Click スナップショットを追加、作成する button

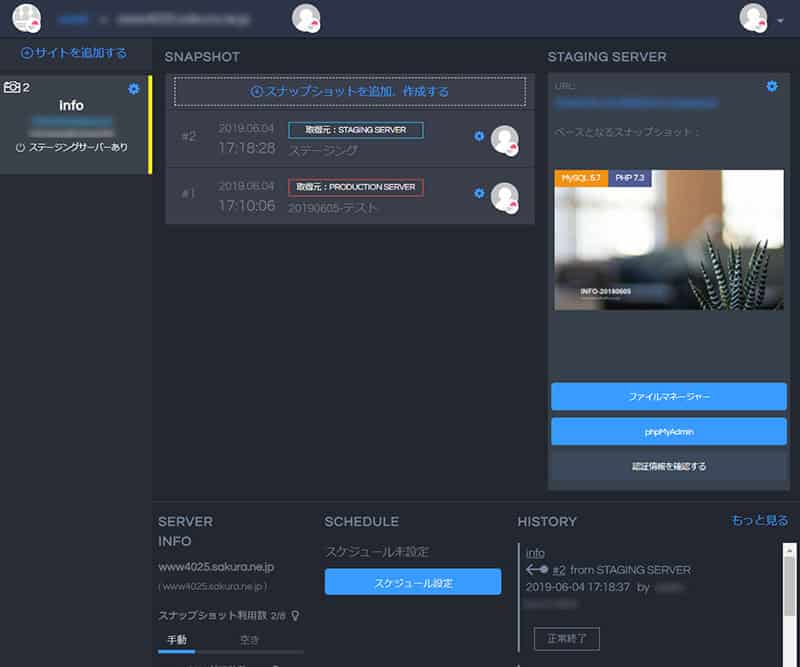(x=350, y=91)
